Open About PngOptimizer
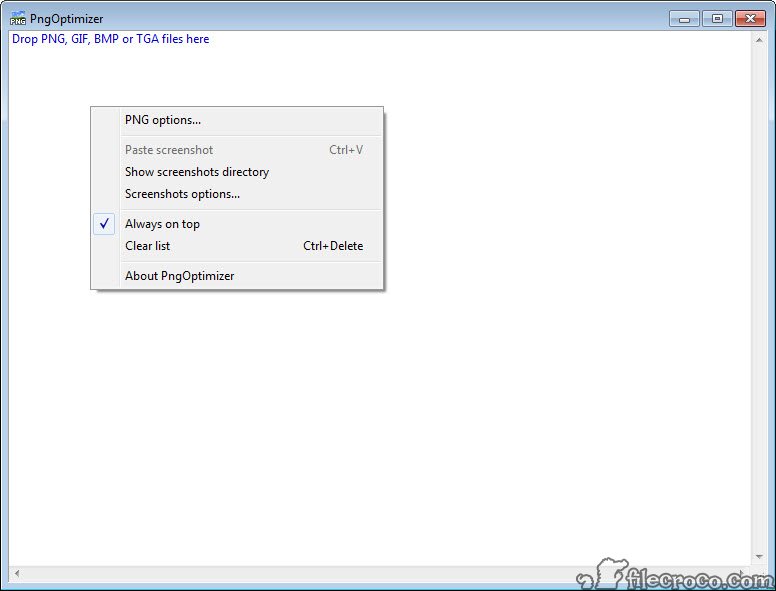The width and height of the screenshot is (776, 591). [x=237, y=276]
